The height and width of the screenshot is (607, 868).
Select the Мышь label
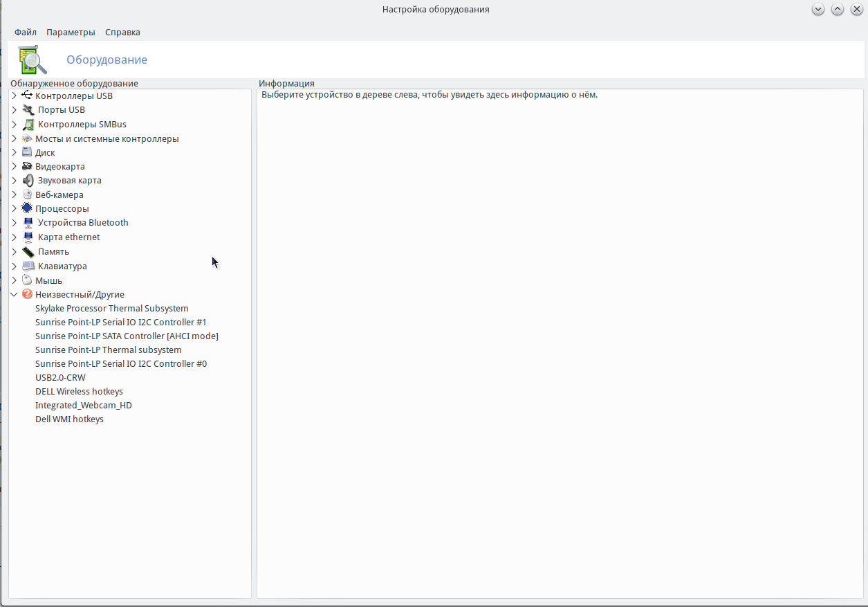click(49, 280)
